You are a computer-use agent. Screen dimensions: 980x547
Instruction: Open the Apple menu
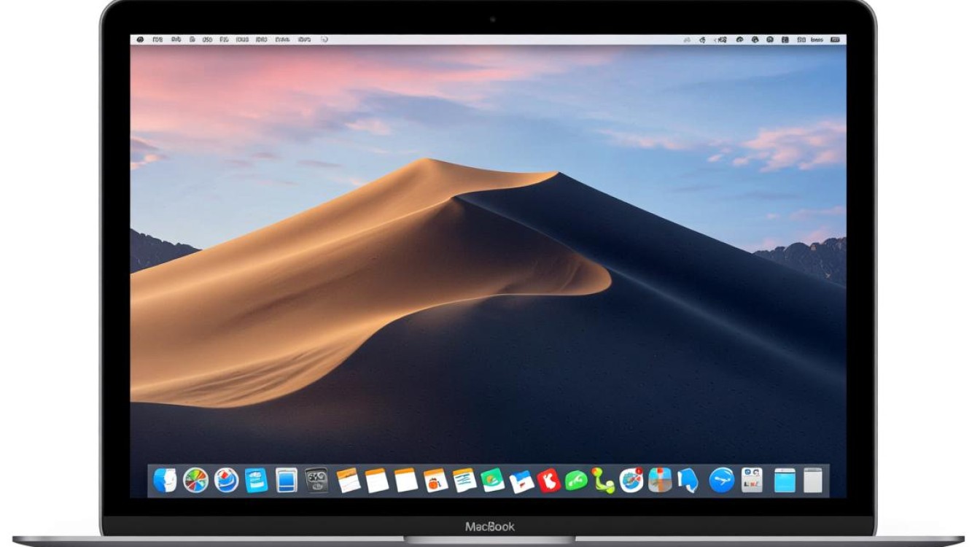(140, 38)
